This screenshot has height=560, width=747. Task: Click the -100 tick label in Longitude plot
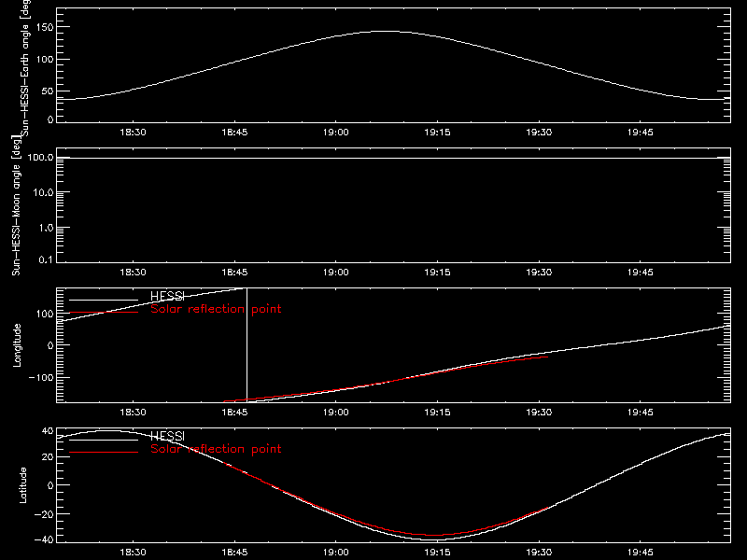pyautogui.click(x=41, y=378)
